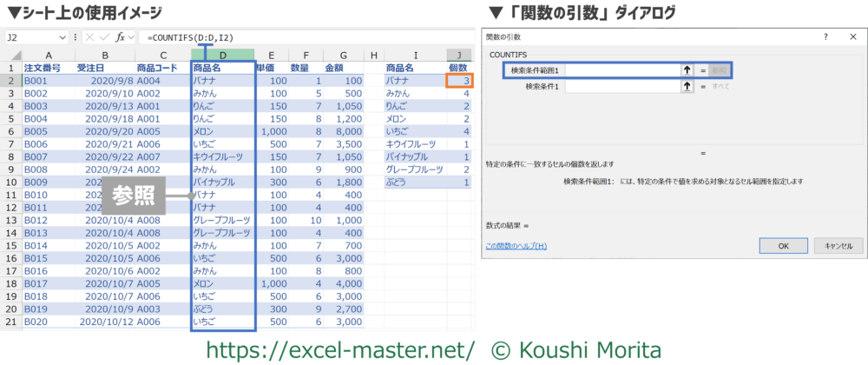Select row 10 header
Screen dimensions: 868x365
pyautogui.click(x=12, y=183)
